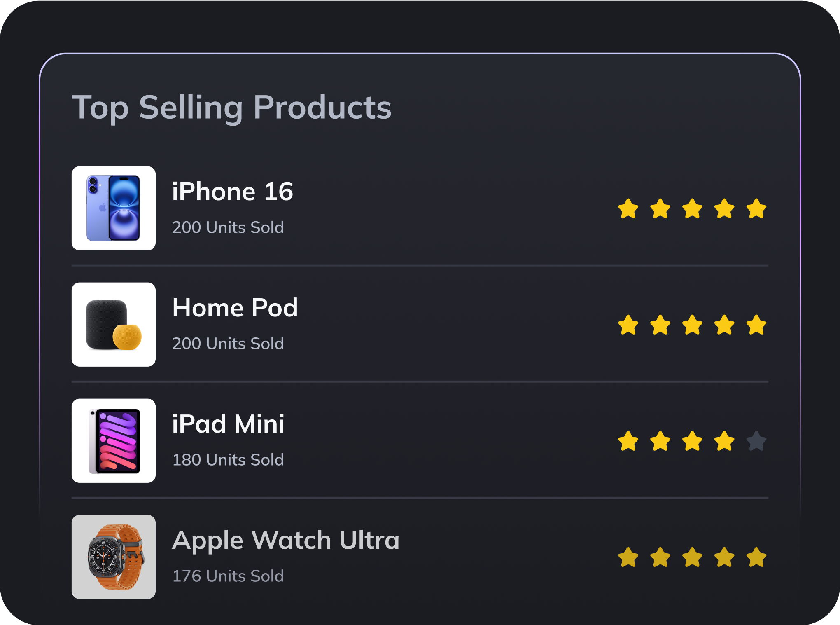Select the fourth star of iPad Mini rating

click(x=724, y=441)
